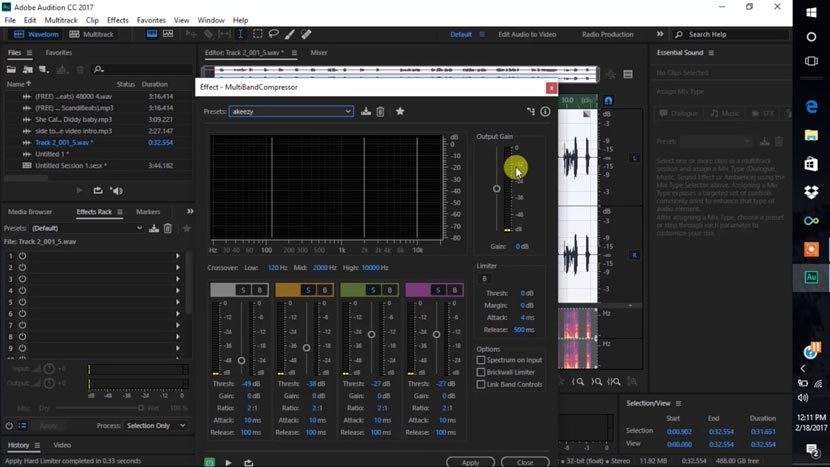Toggle the effect power state button
Image resolution: width=830 pixels, height=467 pixels.
tap(210, 462)
